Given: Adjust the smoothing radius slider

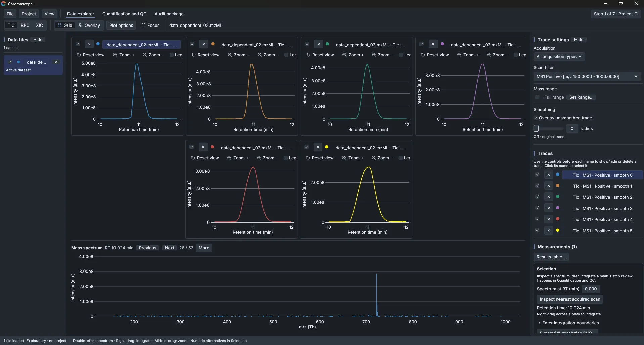Looking at the screenshot, I should tap(549, 128).
